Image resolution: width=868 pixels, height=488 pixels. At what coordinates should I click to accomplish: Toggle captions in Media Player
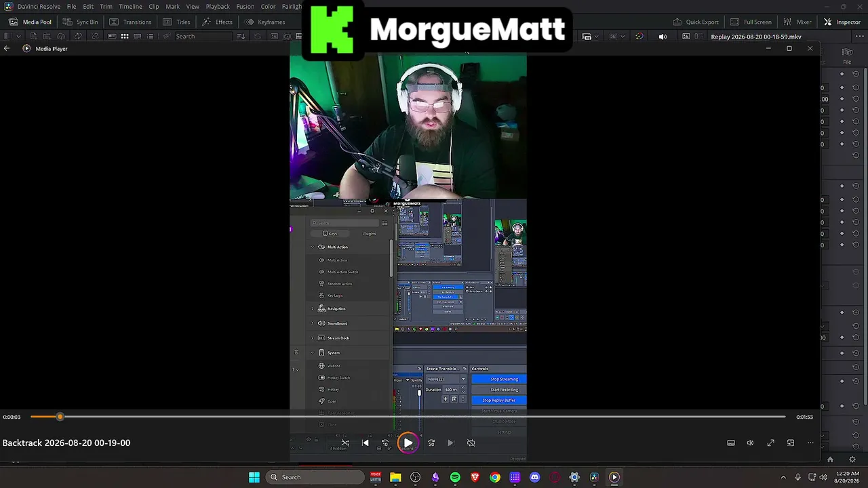(730, 443)
